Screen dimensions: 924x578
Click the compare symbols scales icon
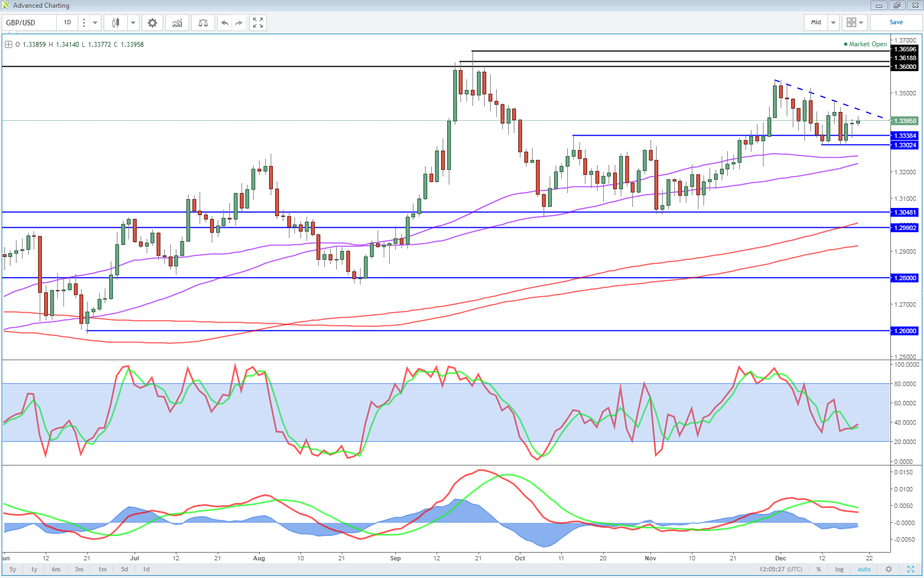(203, 23)
